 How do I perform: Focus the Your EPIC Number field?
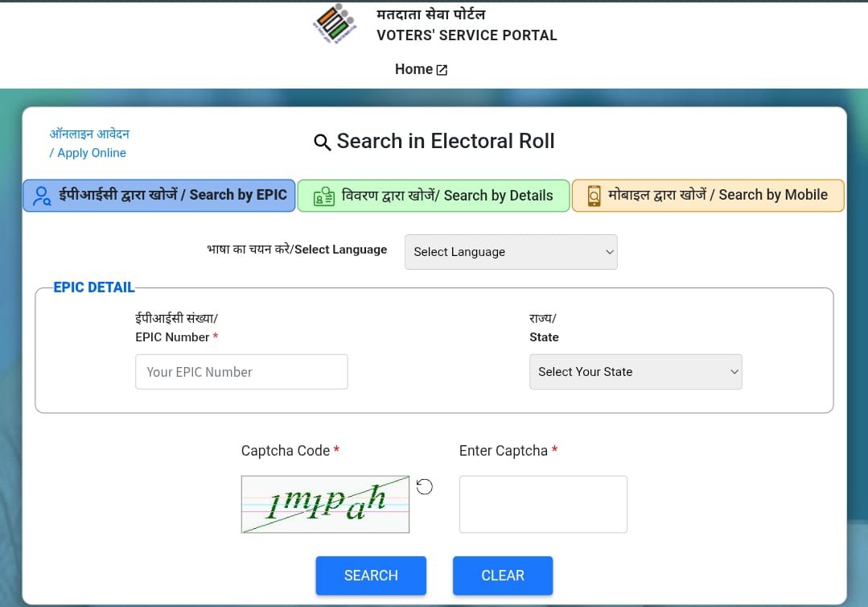pyautogui.click(x=241, y=372)
